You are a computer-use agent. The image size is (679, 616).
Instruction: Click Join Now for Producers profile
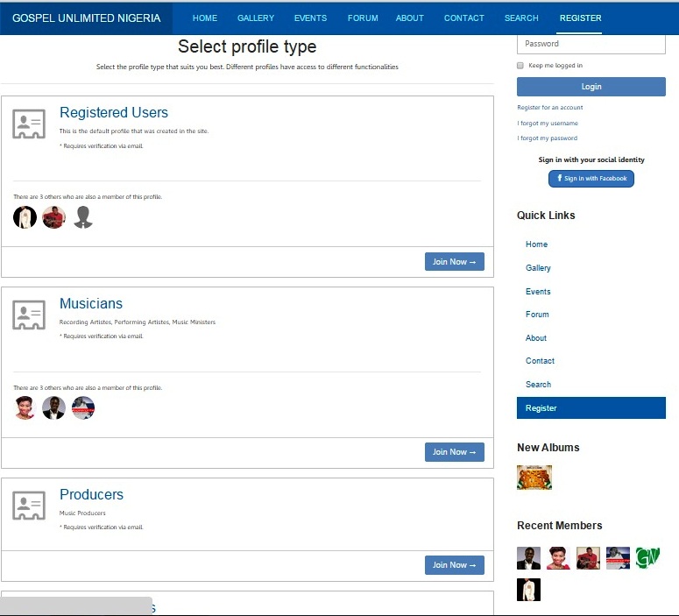(454, 565)
